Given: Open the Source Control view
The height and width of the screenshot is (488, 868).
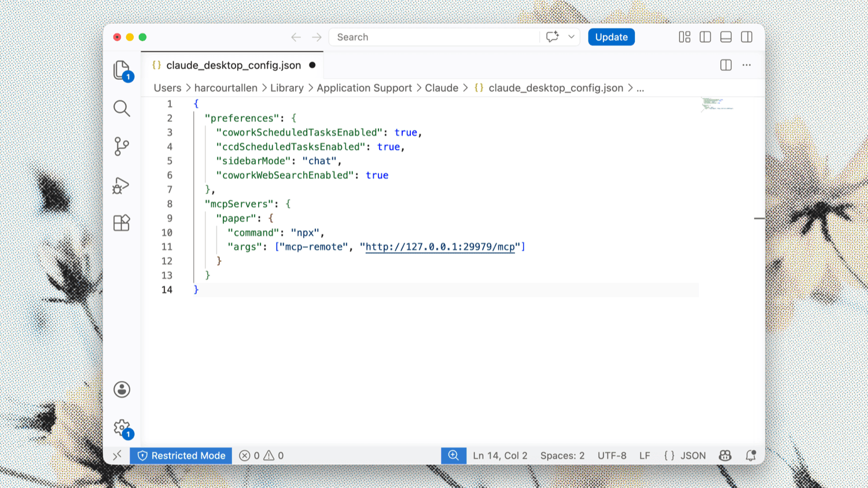Looking at the screenshot, I should click(x=122, y=146).
